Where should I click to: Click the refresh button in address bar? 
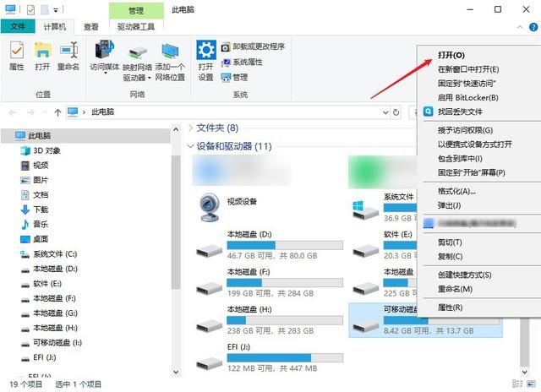pos(396,112)
